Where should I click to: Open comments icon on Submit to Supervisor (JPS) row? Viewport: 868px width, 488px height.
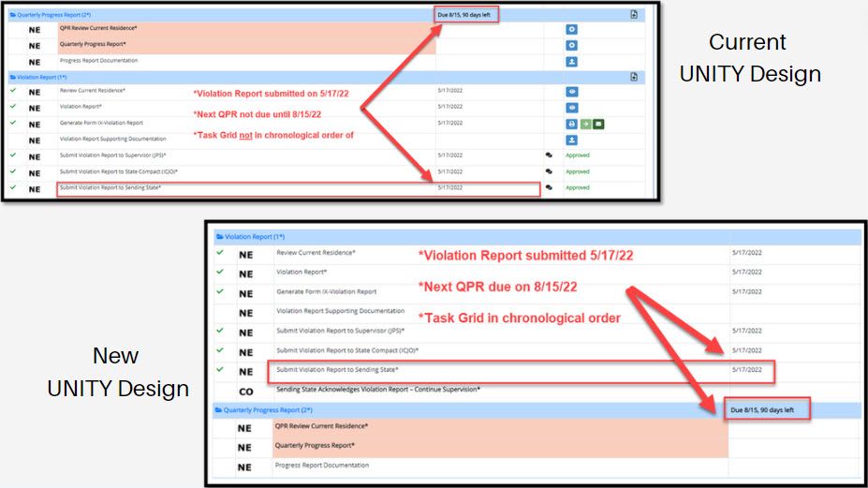tap(549, 155)
